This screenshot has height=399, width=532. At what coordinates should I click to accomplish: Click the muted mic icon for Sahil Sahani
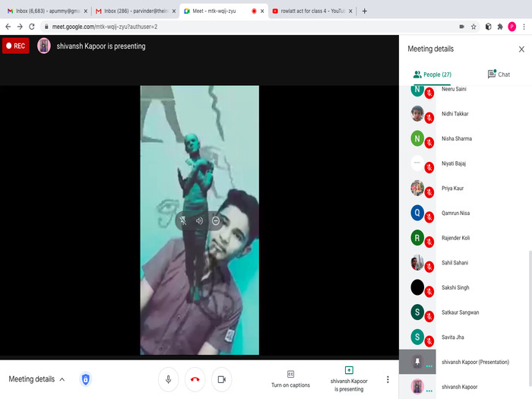pos(429,267)
